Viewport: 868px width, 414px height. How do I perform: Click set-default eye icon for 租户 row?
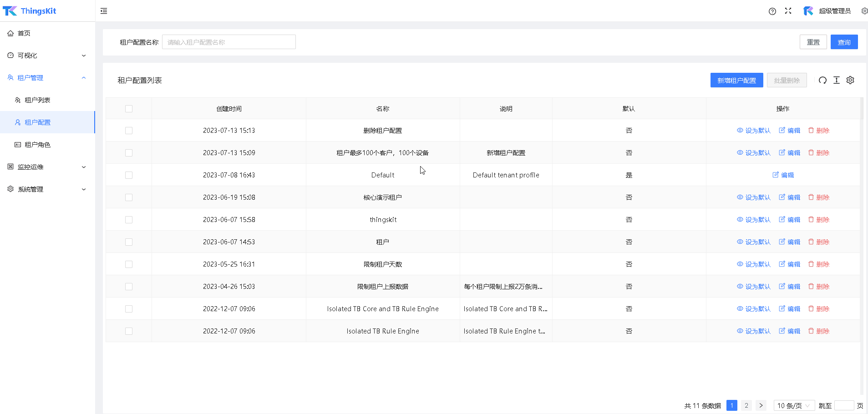pyautogui.click(x=740, y=242)
